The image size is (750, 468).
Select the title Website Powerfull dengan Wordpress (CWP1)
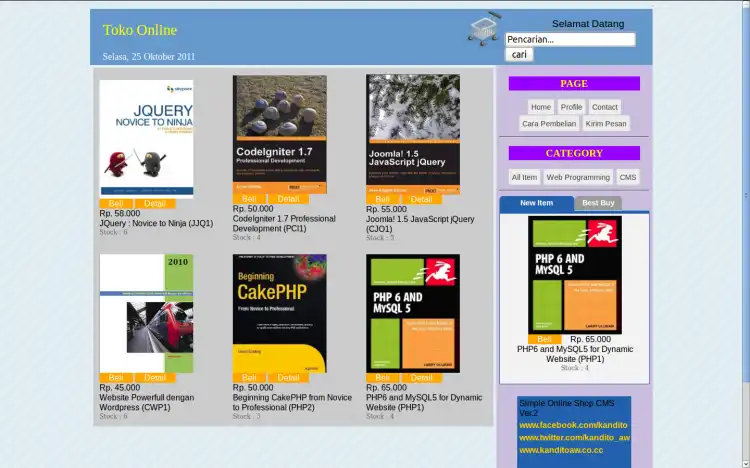(x=146, y=402)
